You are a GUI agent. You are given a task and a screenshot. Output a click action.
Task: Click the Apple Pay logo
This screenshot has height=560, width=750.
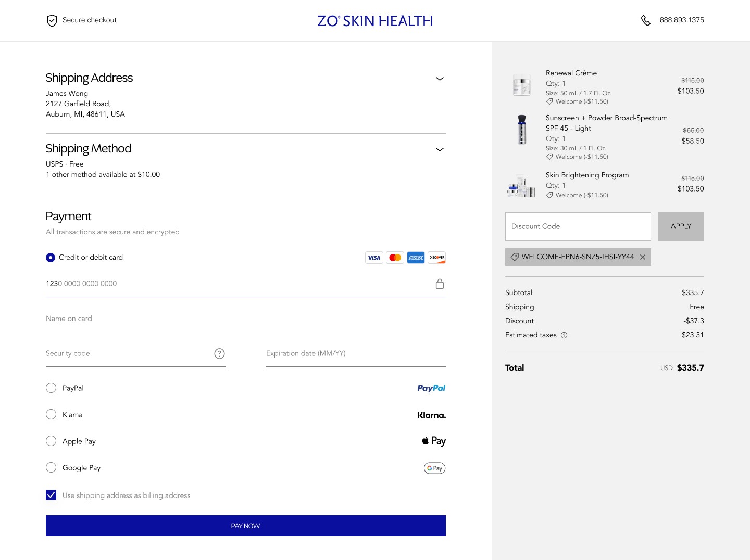pyautogui.click(x=434, y=441)
